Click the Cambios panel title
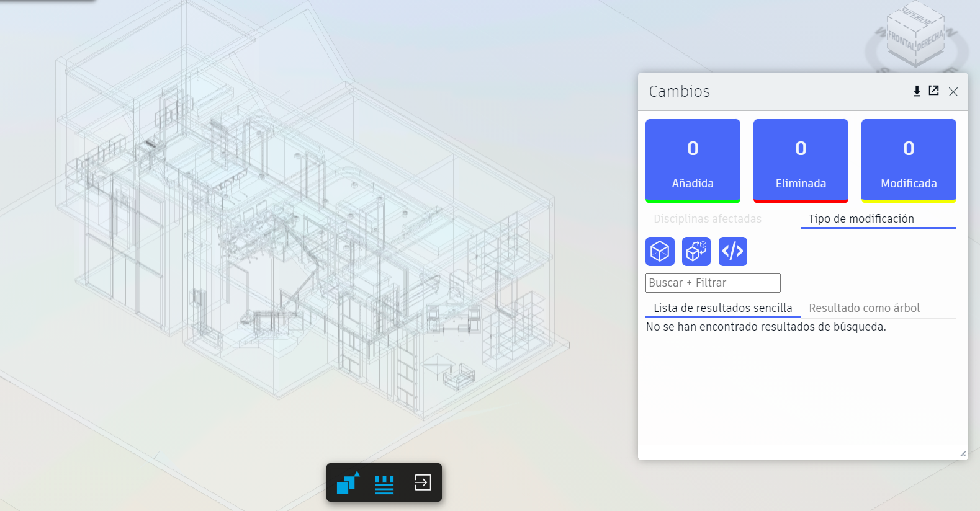Screen dimensions: 980x511 [x=680, y=91]
